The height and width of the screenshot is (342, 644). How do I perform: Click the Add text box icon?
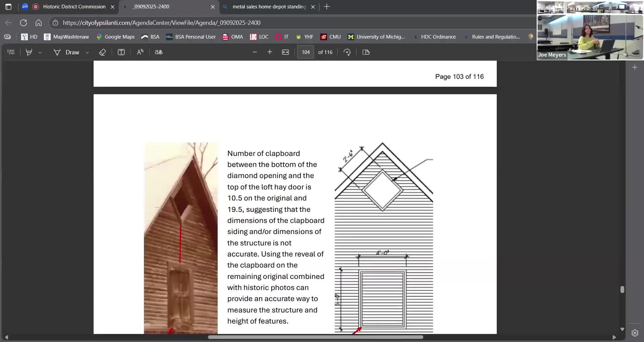[x=121, y=52]
